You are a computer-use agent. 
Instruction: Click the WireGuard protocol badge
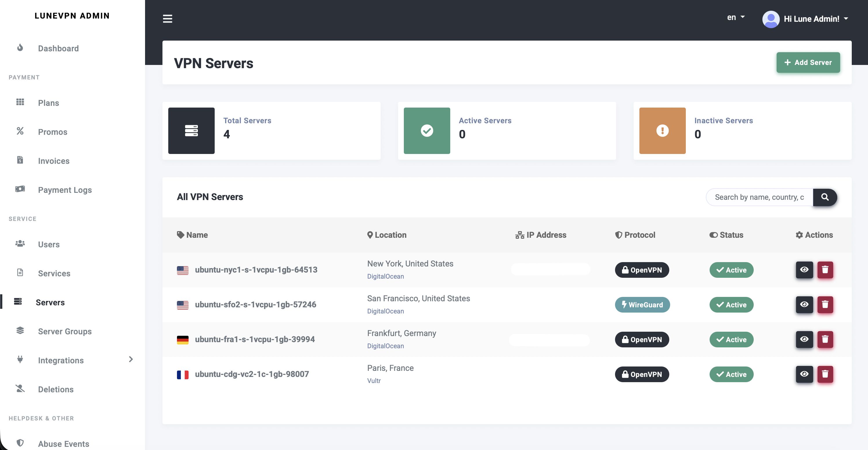642,304
